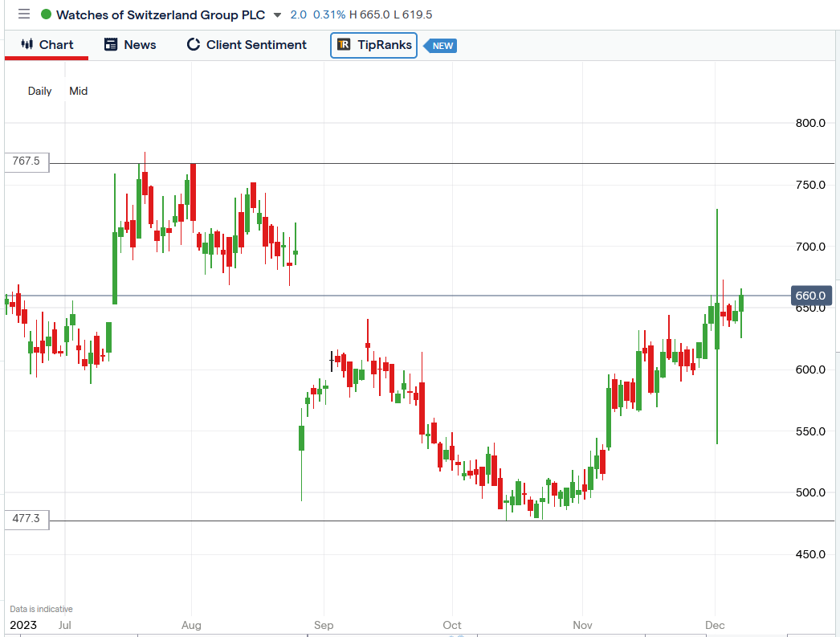
Task: Click the 660.0 current price marker
Action: pyautogui.click(x=812, y=296)
